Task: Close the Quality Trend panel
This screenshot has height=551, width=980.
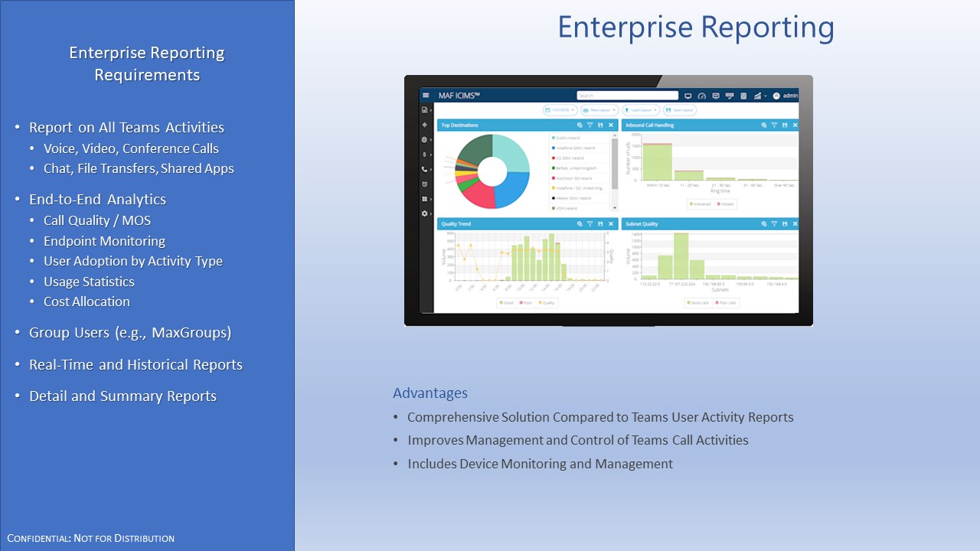Action: coord(611,224)
